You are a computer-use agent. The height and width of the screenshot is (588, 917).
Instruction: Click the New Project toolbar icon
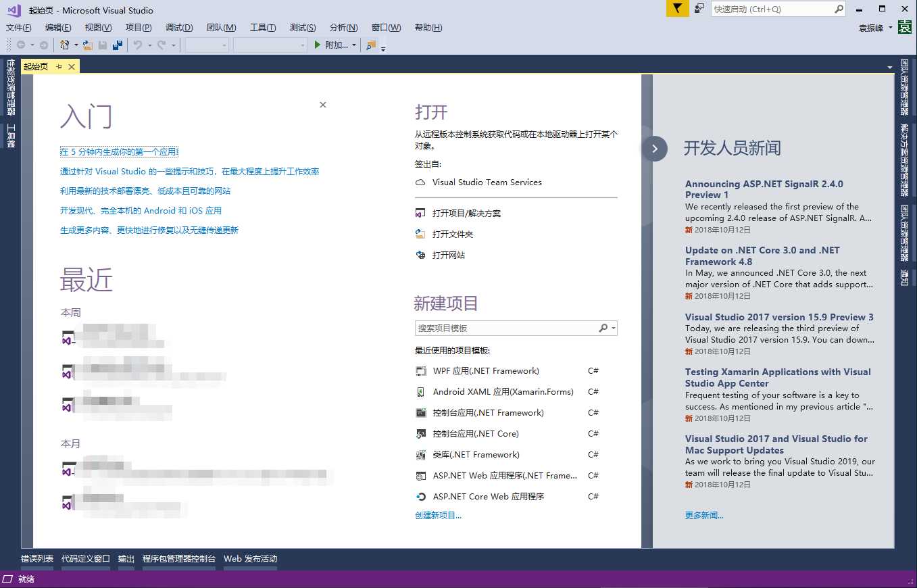(x=65, y=45)
